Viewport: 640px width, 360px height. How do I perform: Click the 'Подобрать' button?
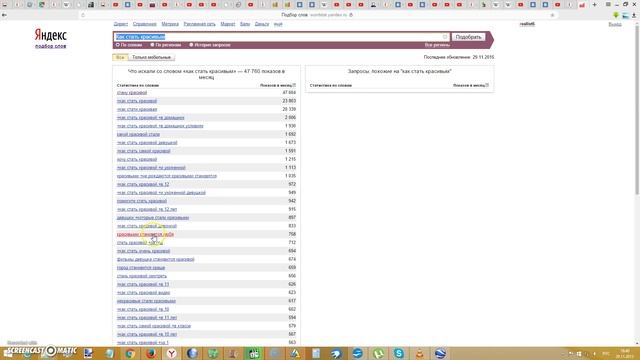468,37
